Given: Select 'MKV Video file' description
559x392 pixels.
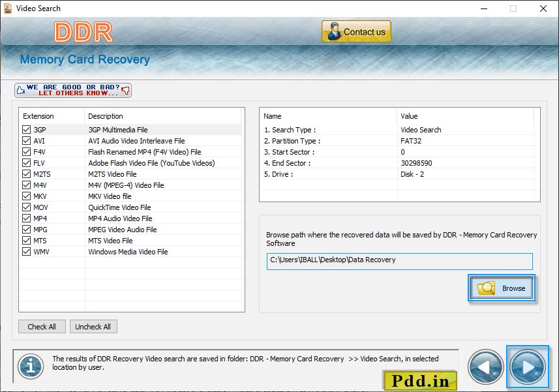Looking at the screenshot, I should coord(110,196).
